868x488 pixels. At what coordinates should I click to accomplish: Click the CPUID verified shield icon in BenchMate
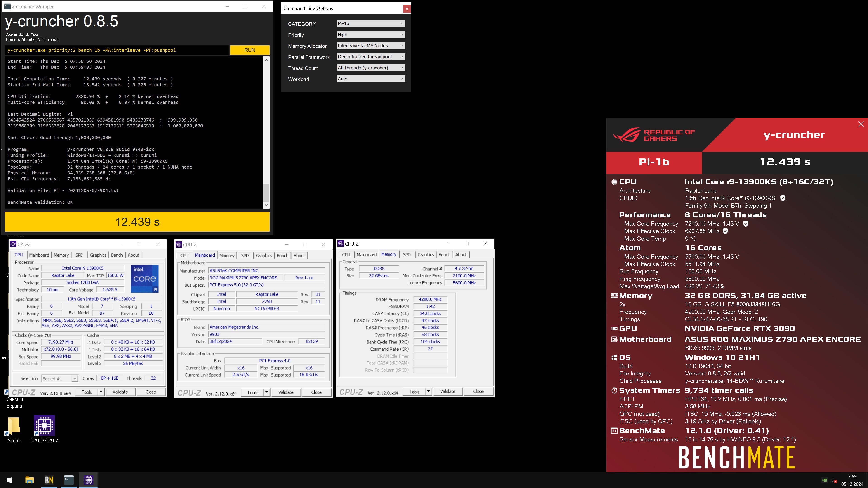point(783,198)
